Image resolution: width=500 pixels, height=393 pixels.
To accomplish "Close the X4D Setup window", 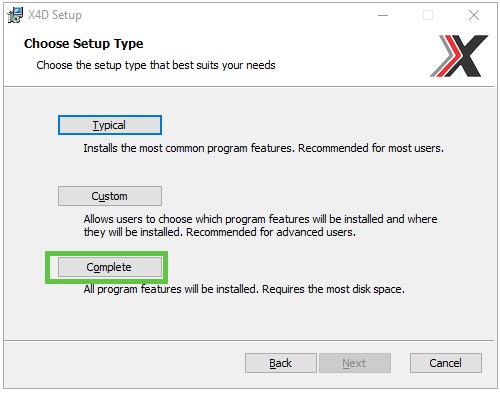I will coord(474,15).
